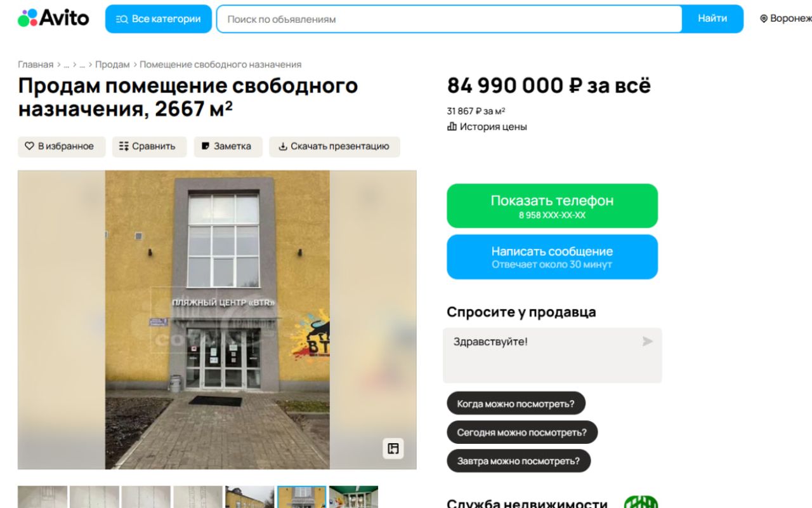This screenshot has height=508, width=812.
Task: Open the Все категории menu
Action: pos(158,19)
